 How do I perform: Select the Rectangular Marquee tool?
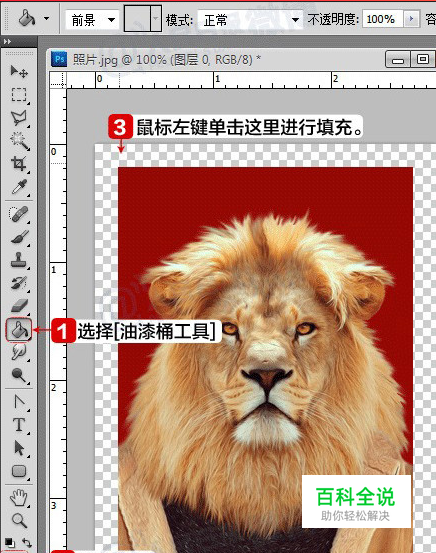coord(19,95)
